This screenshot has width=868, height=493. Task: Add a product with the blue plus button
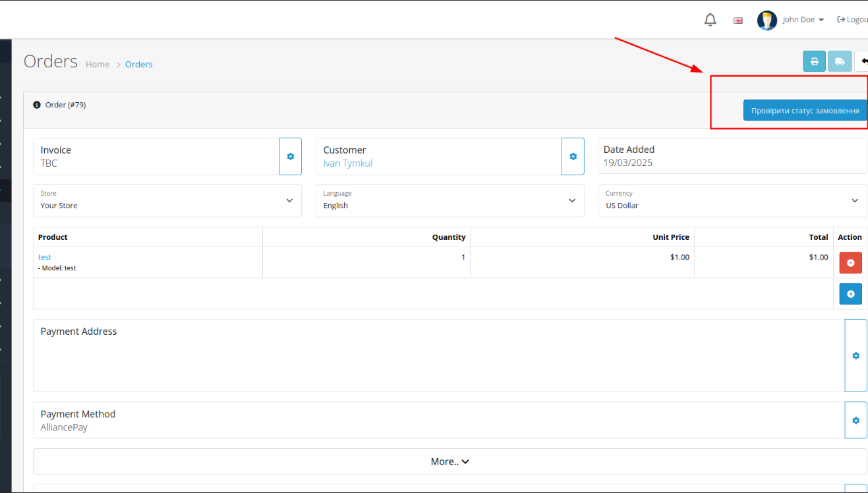pos(850,294)
